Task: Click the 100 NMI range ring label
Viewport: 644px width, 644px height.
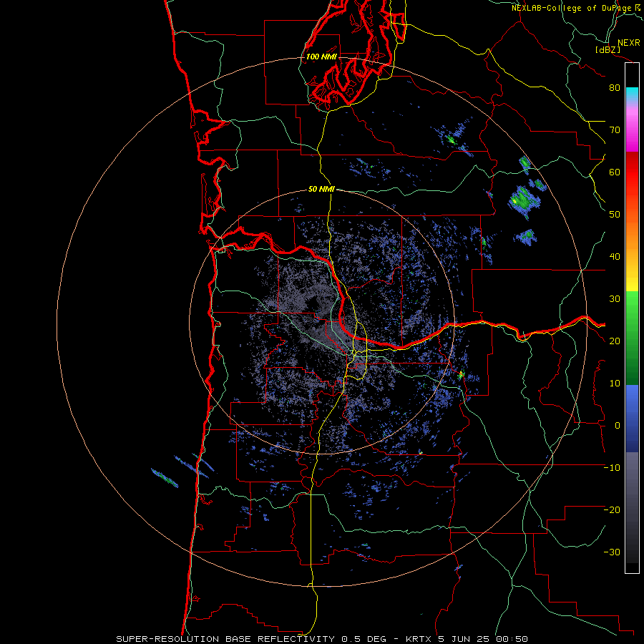Action: (321, 57)
